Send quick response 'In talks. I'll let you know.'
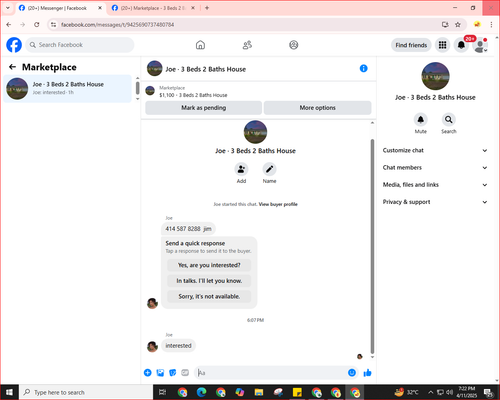This screenshot has width=500, height=400. (x=209, y=281)
